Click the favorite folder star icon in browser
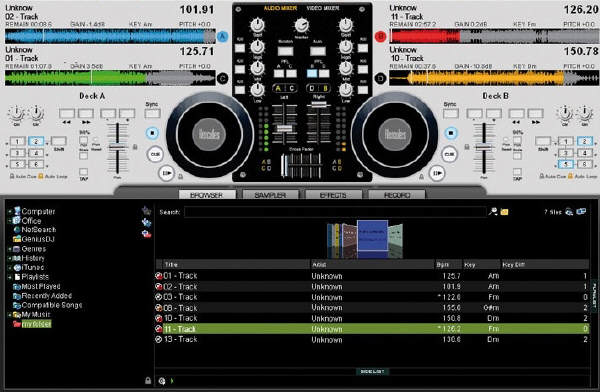Screen dimensions: 600x392 146,210
